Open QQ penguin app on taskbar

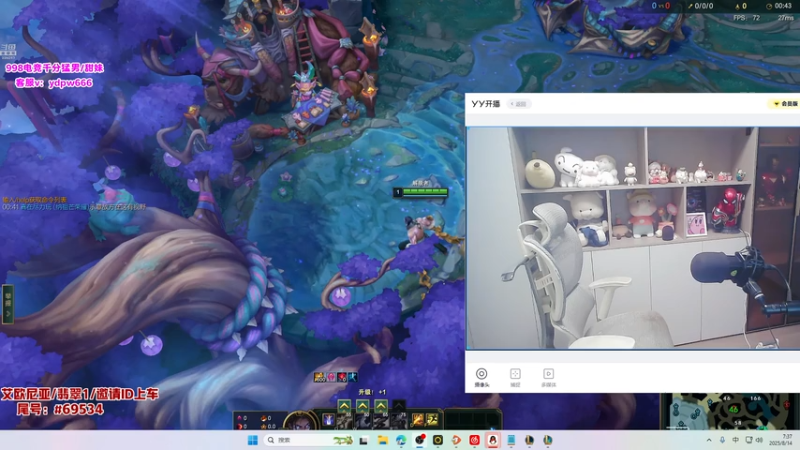(x=493, y=440)
